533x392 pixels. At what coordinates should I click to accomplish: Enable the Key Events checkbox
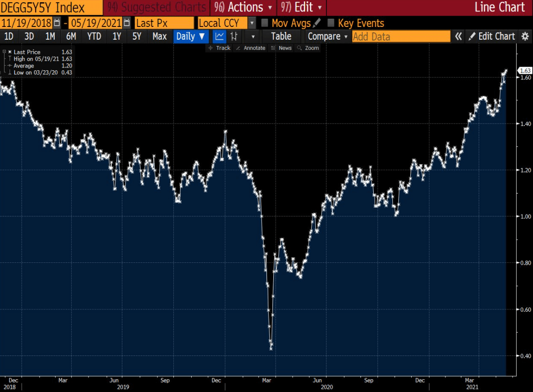[x=330, y=23]
